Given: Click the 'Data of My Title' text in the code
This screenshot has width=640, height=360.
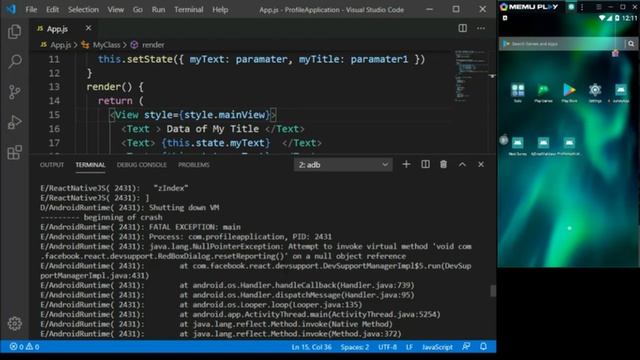Looking at the screenshot, I should pyautogui.click(x=212, y=129).
